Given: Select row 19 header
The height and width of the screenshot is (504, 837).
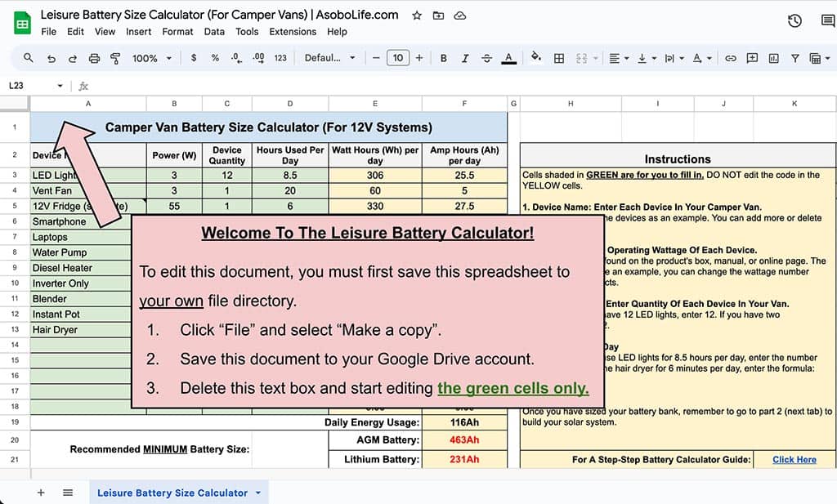Looking at the screenshot, I should [15, 421].
